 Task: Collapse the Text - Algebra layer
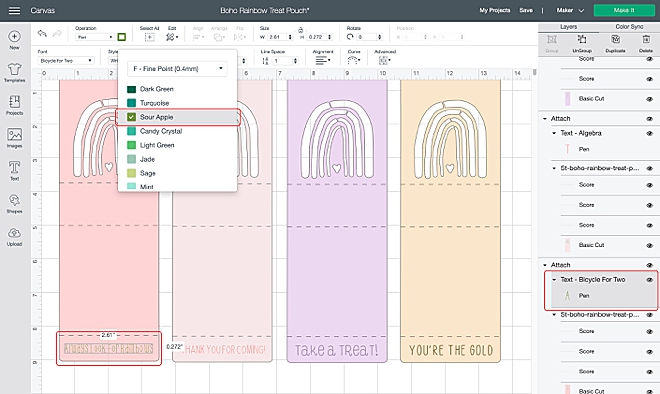[x=554, y=133]
